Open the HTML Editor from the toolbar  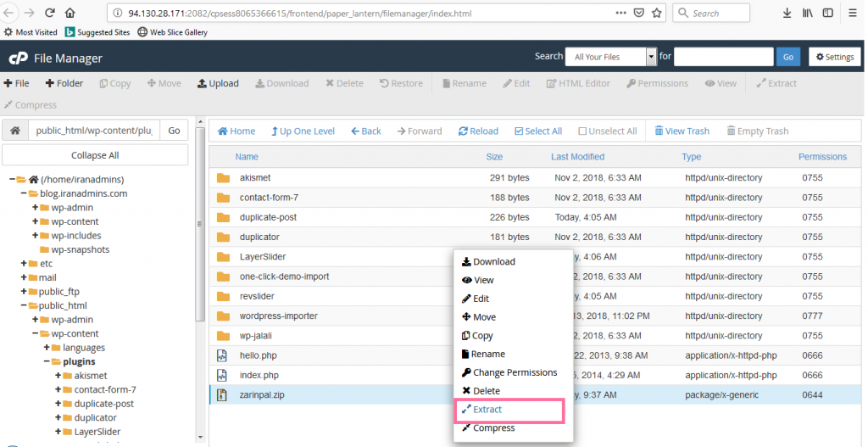[x=578, y=83]
